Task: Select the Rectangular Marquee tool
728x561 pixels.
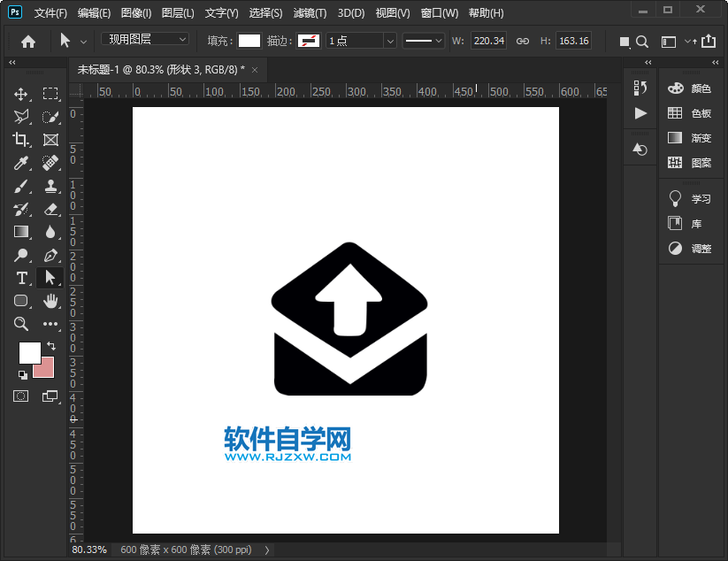Action: point(50,93)
